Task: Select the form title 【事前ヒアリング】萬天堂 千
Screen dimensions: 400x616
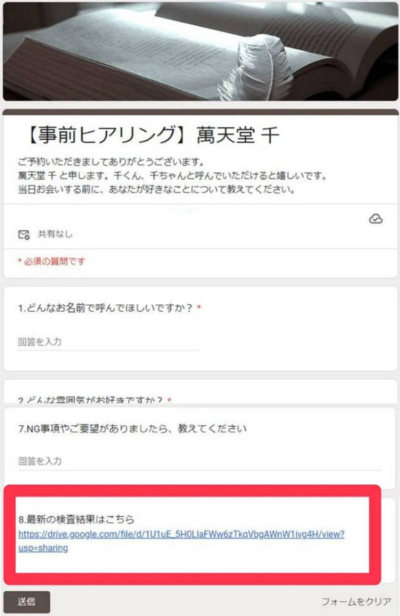Action: coord(151,136)
